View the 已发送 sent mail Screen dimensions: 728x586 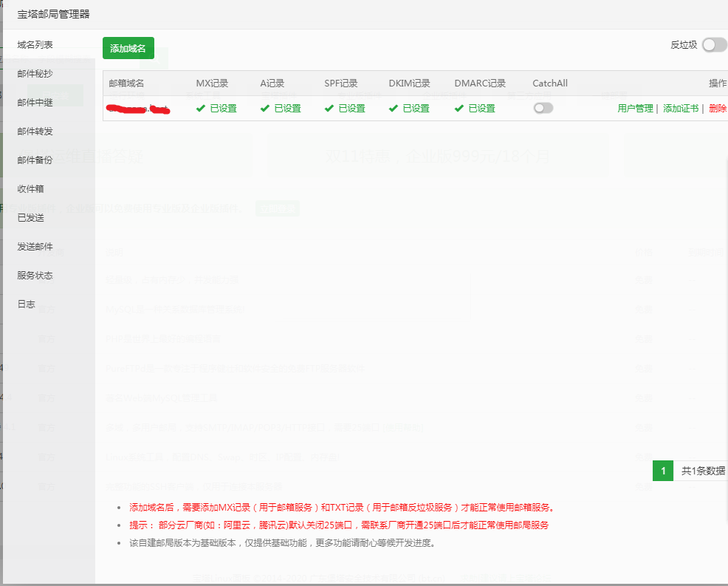coord(31,217)
